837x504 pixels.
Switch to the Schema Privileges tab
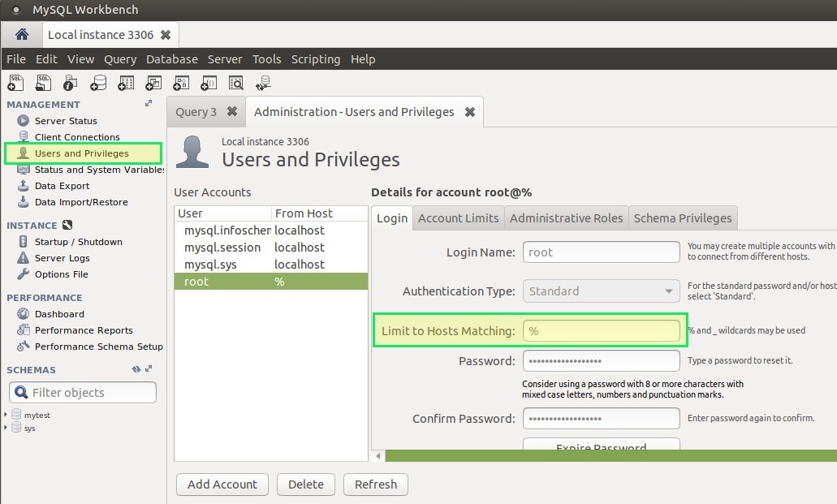(683, 218)
